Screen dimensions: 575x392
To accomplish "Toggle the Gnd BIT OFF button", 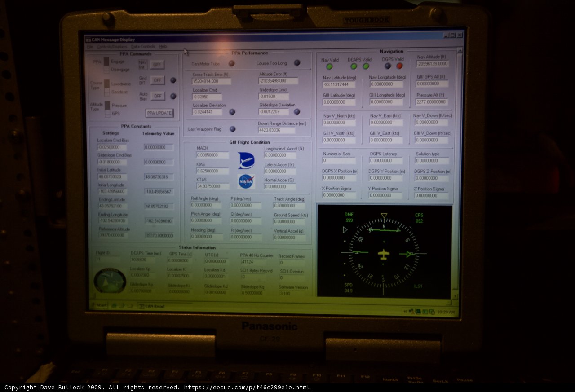I will point(157,80).
